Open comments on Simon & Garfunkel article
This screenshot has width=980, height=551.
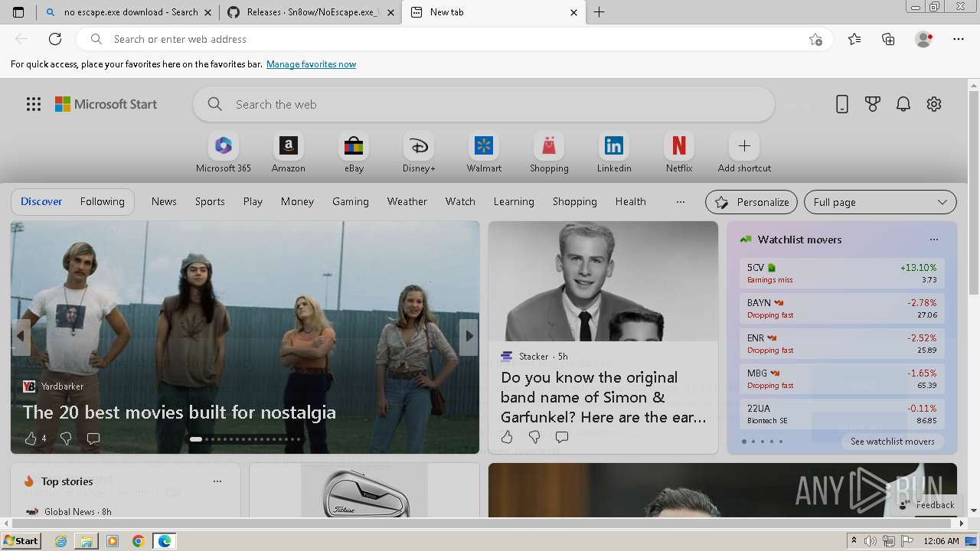pyautogui.click(x=562, y=437)
